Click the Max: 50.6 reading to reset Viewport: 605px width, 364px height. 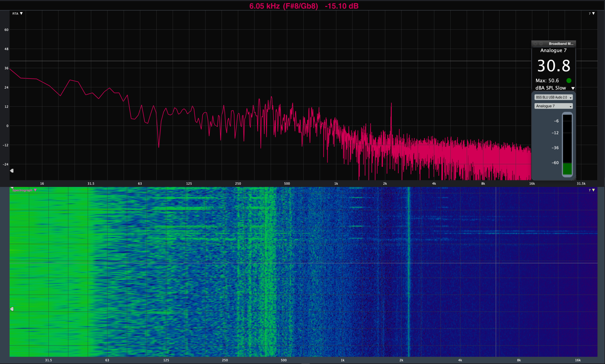tap(547, 80)
